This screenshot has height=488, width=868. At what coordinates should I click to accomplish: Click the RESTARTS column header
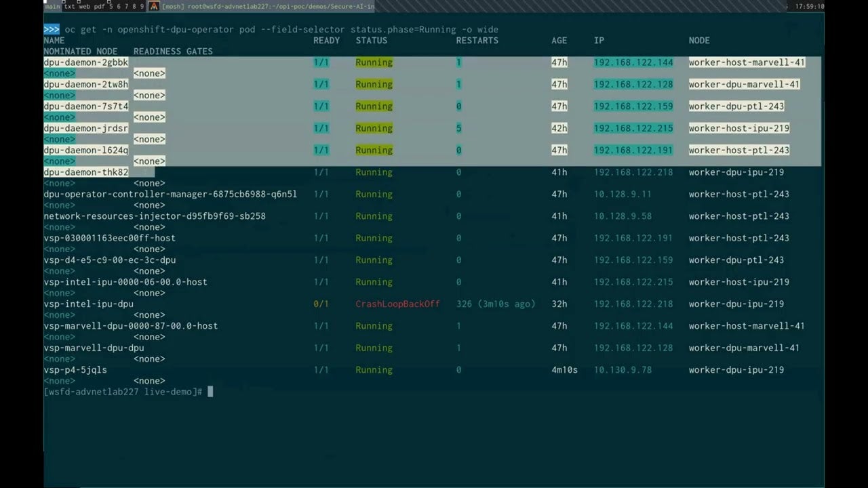477,41
